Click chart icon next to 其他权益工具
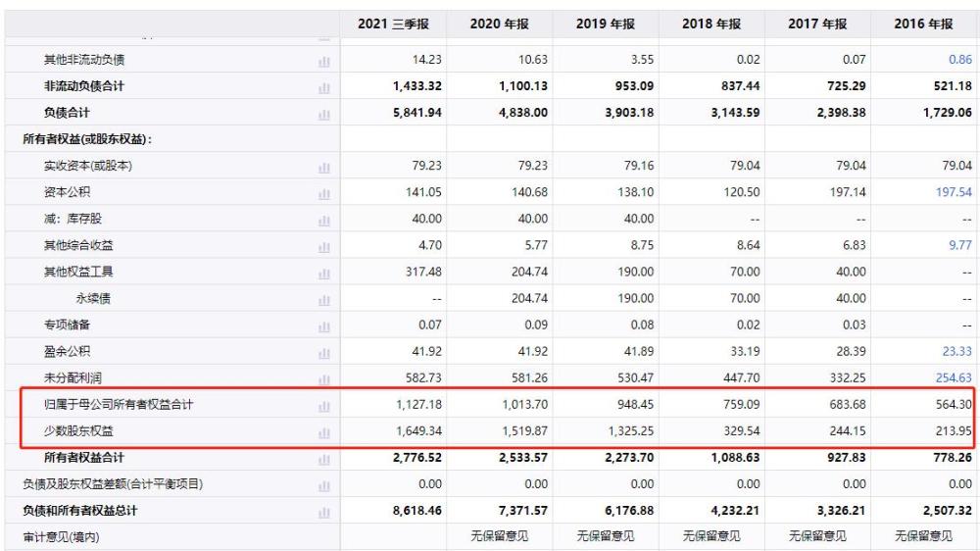Image resolution: width=980 pixels, height=551 pixels. [x=323, y=272]
